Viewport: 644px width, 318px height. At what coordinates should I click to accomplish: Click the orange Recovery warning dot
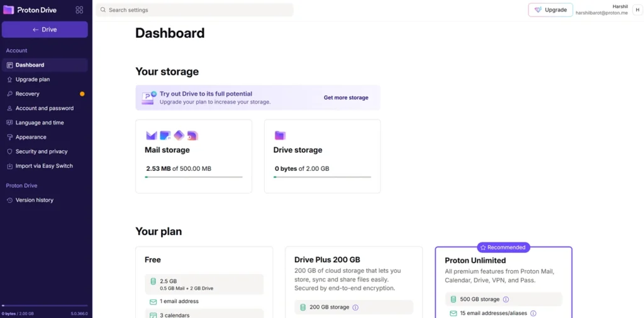coord(82,94)
